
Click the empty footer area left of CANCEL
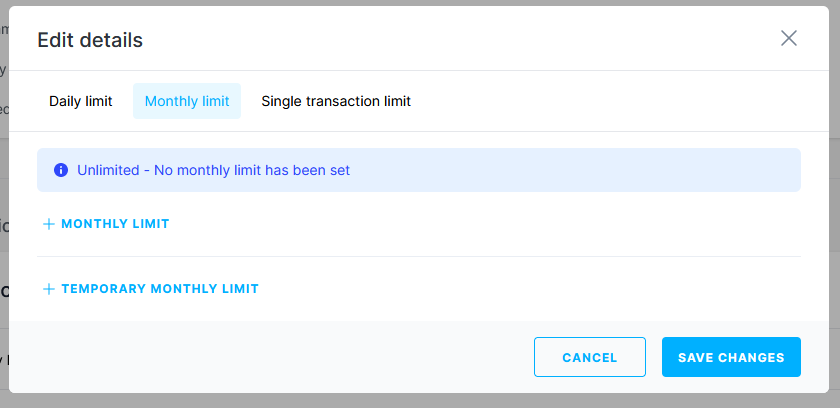pos(280,357)
